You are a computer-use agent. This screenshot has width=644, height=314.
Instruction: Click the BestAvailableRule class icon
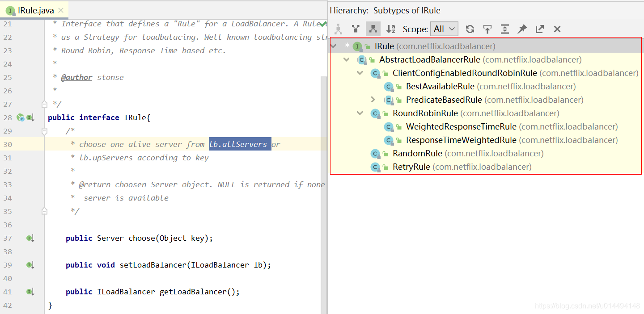point(389,86)
